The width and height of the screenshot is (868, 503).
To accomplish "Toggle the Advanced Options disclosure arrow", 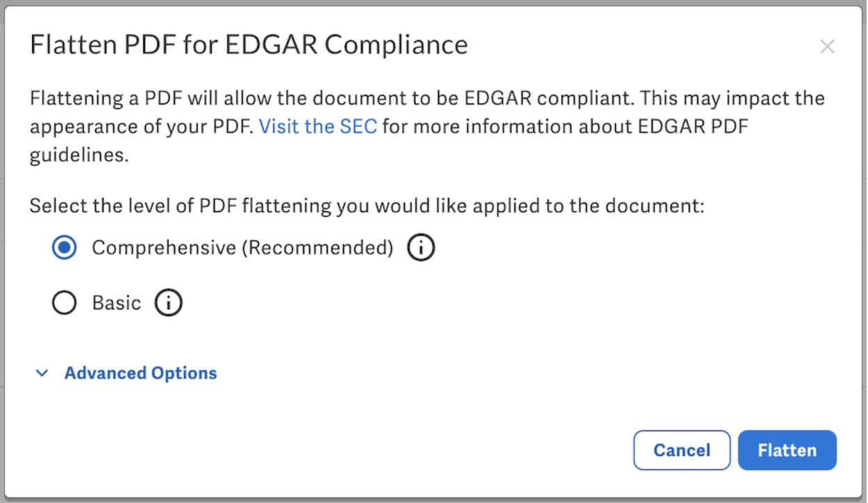I will pyautogui.click(x=42, y=374).
